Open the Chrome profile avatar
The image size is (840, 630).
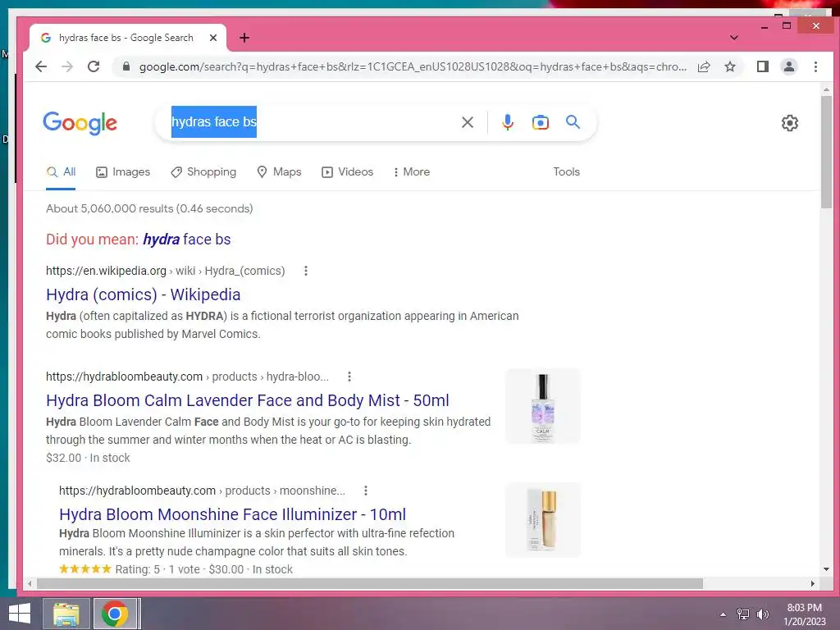788,66
